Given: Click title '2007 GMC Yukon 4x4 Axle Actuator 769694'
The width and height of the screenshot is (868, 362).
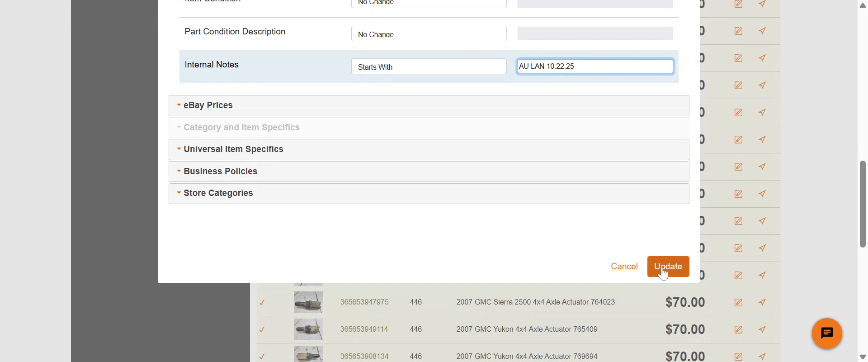Looking at the screenshot, I should click(x=527, y=357).
